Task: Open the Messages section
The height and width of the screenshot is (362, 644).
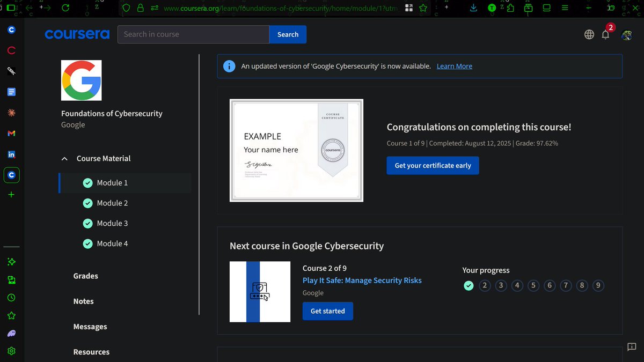Action: [x=90, y=327]
